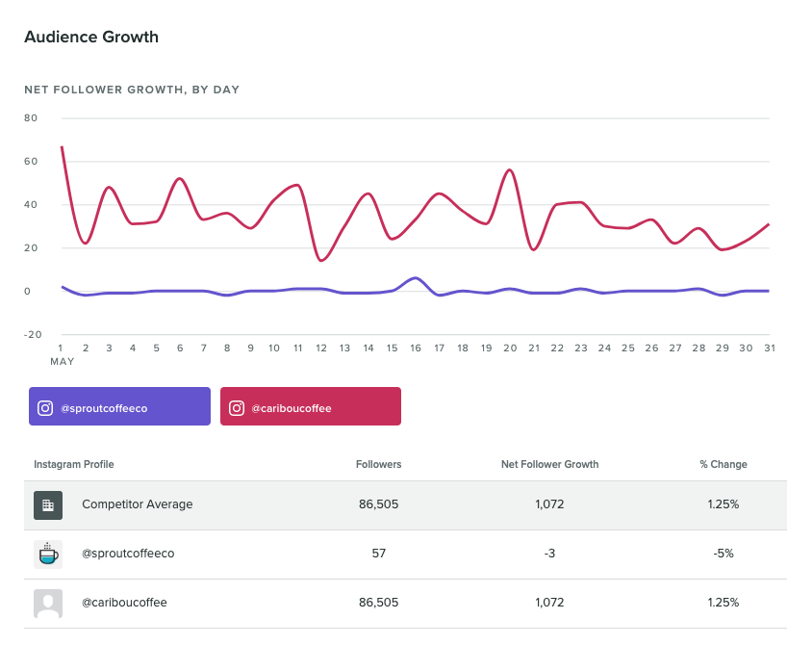Image resolution: width=812 pixels, height=645 pixels.
Task: Sort by the % Change column header
Action: [723, 464]
